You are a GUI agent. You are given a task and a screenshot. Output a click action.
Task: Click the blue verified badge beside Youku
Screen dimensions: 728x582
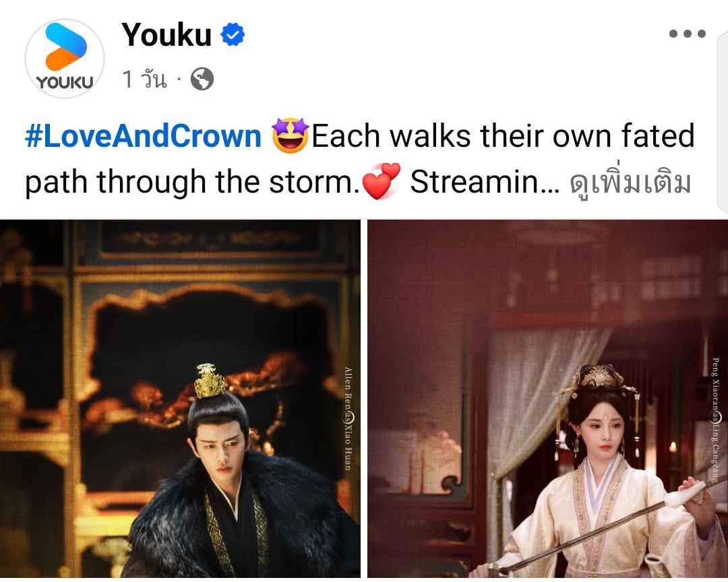click(233, 34)
